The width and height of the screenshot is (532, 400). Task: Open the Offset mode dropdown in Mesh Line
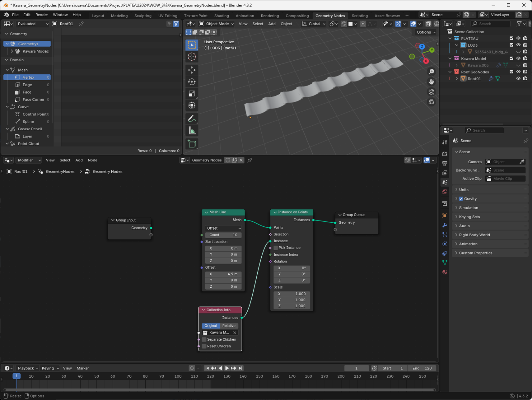(x=223, y=228)
